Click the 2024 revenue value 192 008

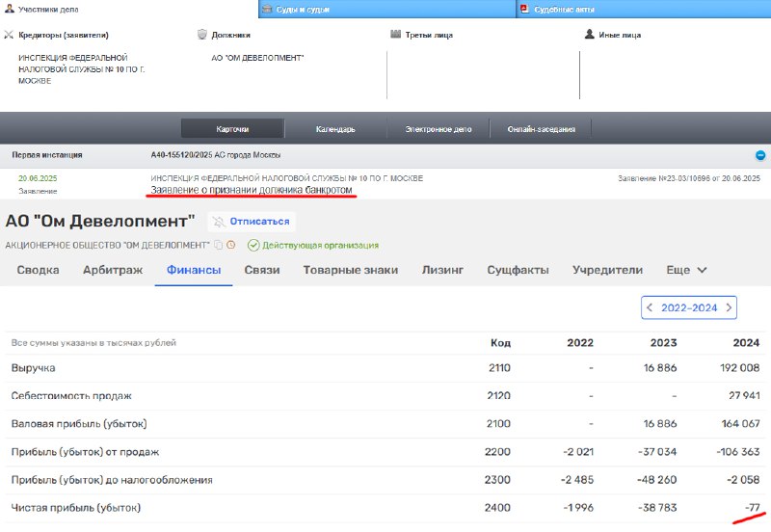coord(739,368)
